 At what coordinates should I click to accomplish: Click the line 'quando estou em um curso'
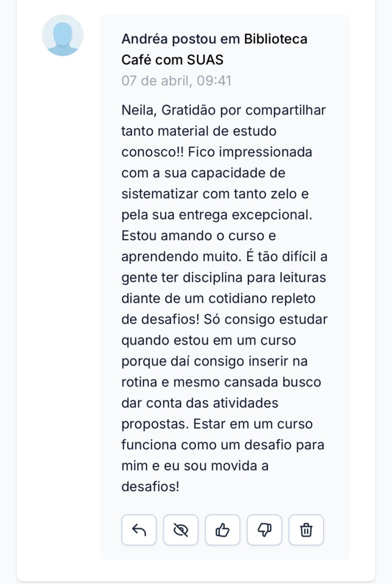coord(209,340)
